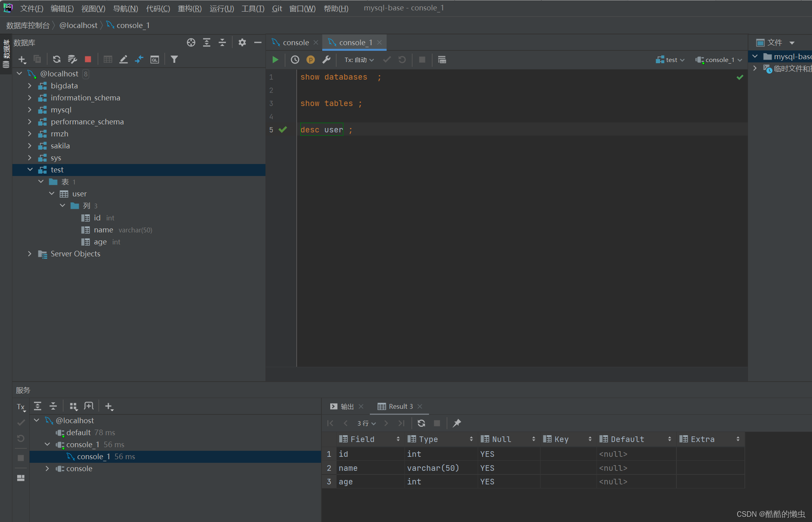Open the gear options of database panel
Image resolution: width=812 pixels, height=522 pixels.
click(x=242, y=42)
